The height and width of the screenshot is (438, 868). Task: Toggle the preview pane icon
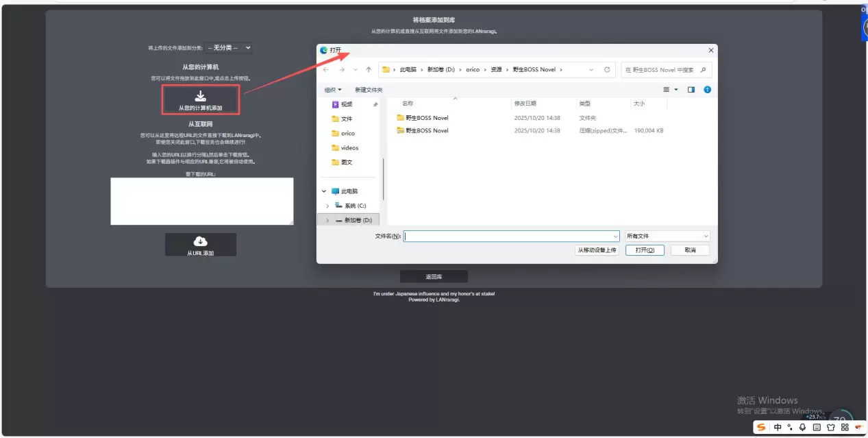[x=691, y=90]
